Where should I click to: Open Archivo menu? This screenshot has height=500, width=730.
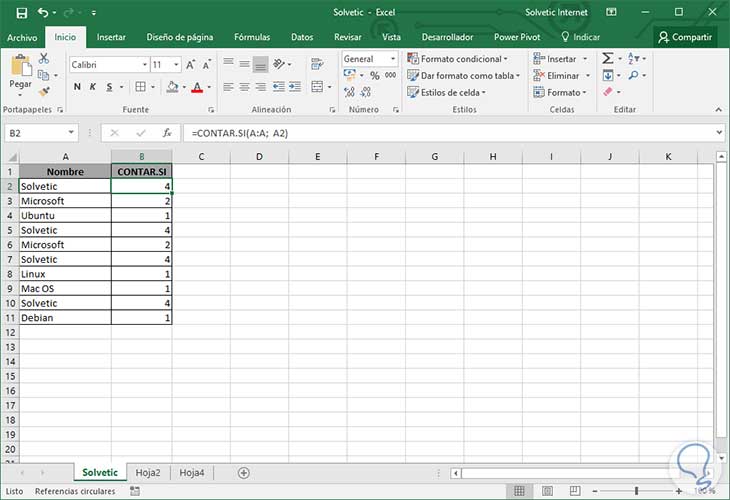(x=22, y=37)
